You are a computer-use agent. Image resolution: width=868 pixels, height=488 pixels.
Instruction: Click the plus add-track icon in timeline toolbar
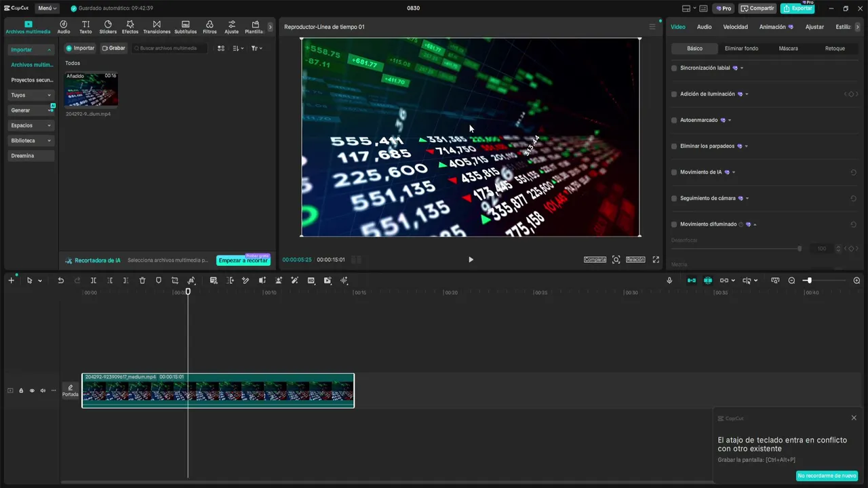point(11,281)
